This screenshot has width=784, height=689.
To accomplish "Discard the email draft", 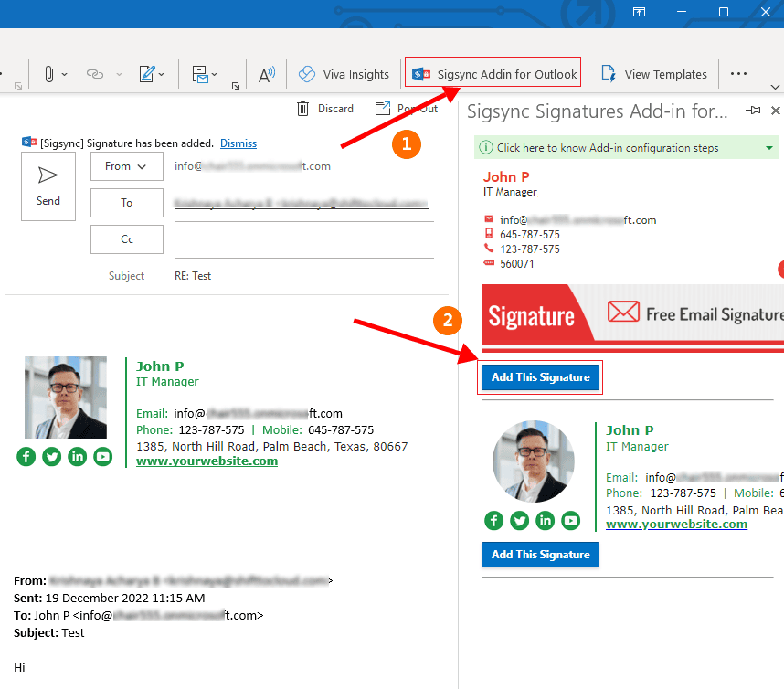I will point(325,109).
